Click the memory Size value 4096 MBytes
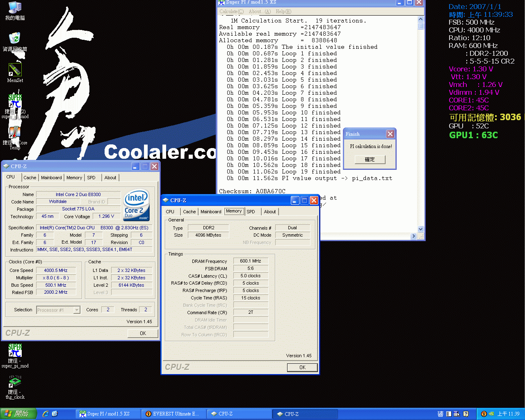Screen dimensions: 525x420 (208, 235)
